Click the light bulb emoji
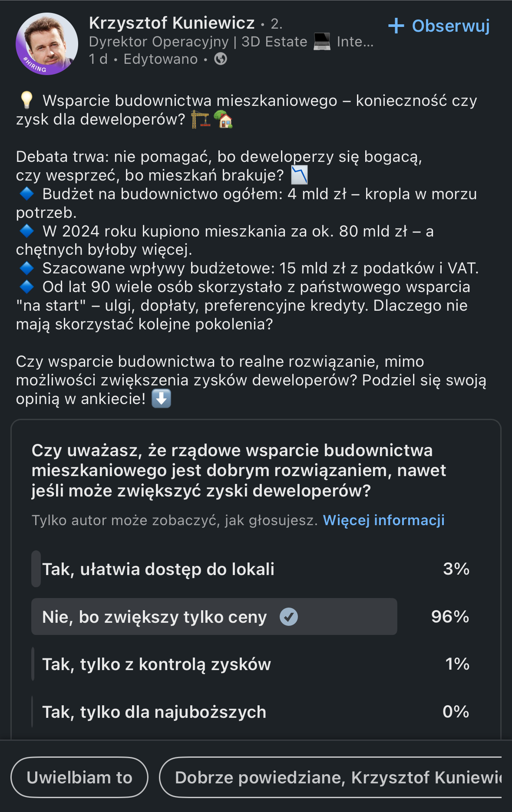This screenshot has width=512, height=812. pos(26,100)
